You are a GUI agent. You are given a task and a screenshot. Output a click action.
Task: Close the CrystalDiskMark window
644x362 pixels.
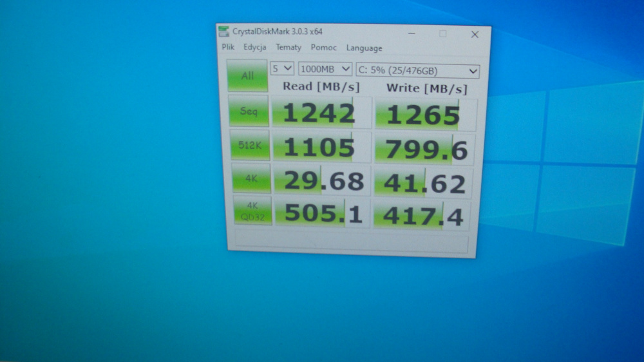(x=475, y=35)
